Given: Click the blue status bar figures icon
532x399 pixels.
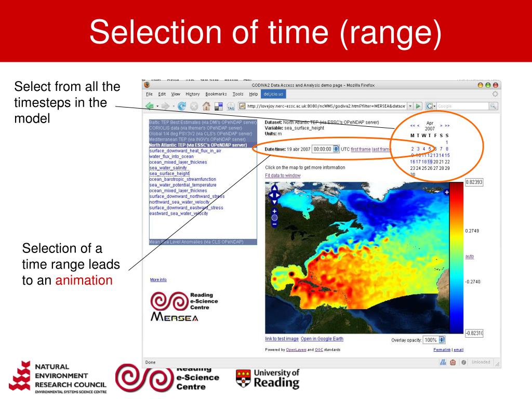Looking at the screenshot, I should (443, 362).
